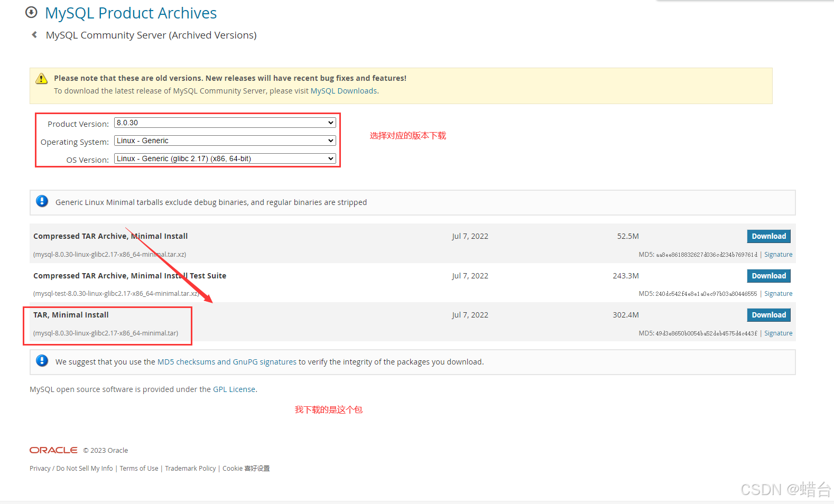Viewport: 834px width, 504px height.
Task: Click the MD5 hash of the 302.4M package
Action: coord(706,333)
